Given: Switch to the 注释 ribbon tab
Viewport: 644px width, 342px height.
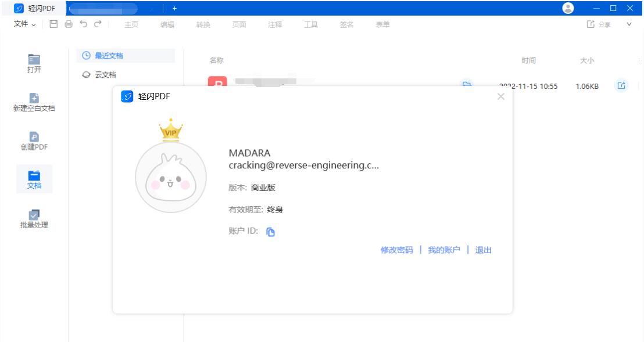Looking at the screenshot, I should 274,24.
